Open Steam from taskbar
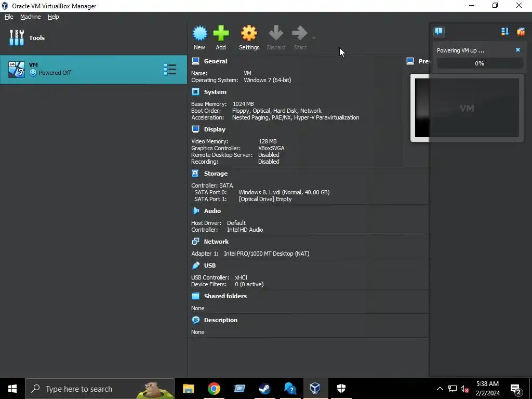This screenshot has height=399, width=532. click(x=264, y=389)
